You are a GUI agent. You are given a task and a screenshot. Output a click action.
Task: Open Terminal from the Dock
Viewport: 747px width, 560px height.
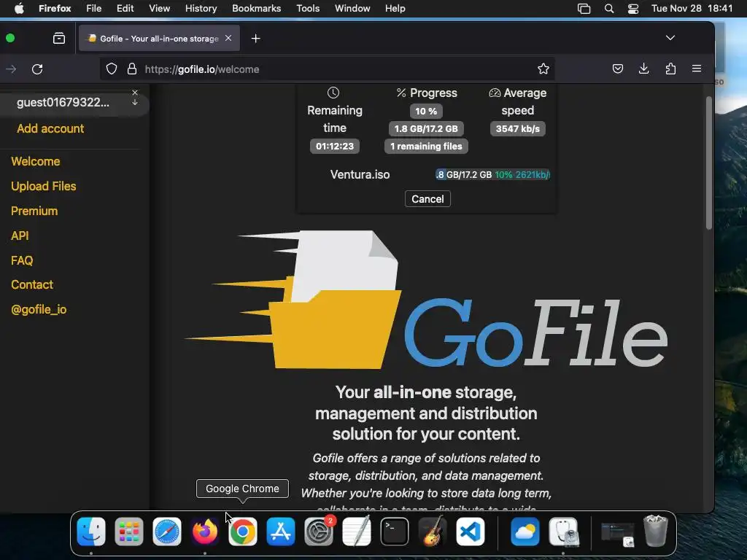pyautogui.click(x=395, y=532)
